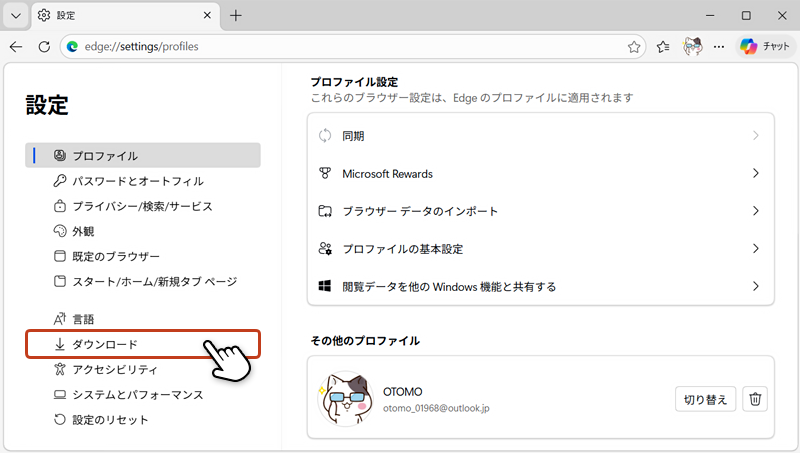Expand the 同期 row chevron
The image size is (800, 453).
(756, 136)
